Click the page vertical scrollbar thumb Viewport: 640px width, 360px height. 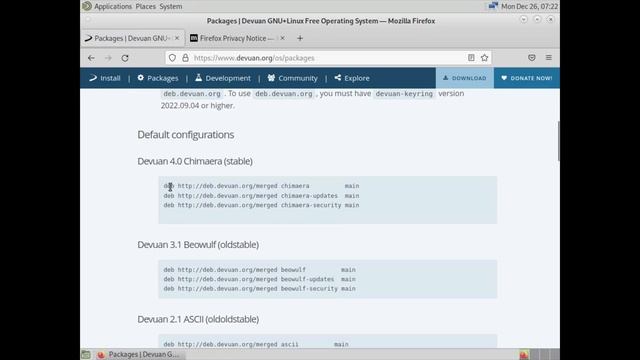(x=558, y=141)
